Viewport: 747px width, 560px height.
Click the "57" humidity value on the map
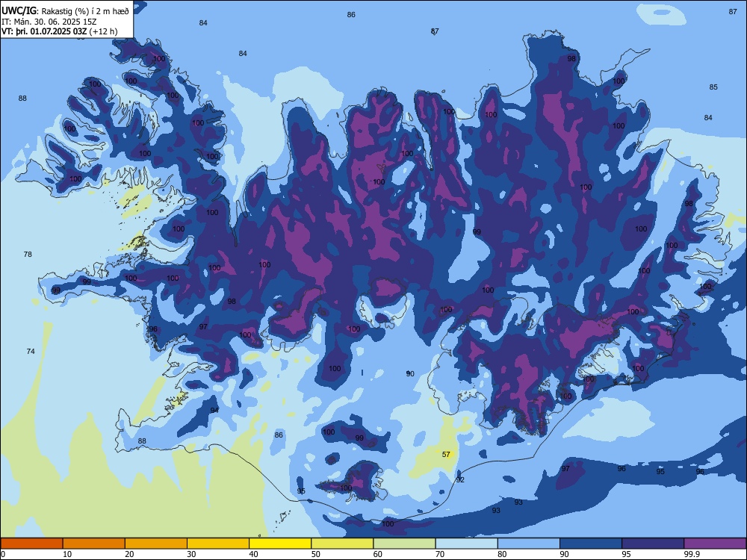(446, 454)
